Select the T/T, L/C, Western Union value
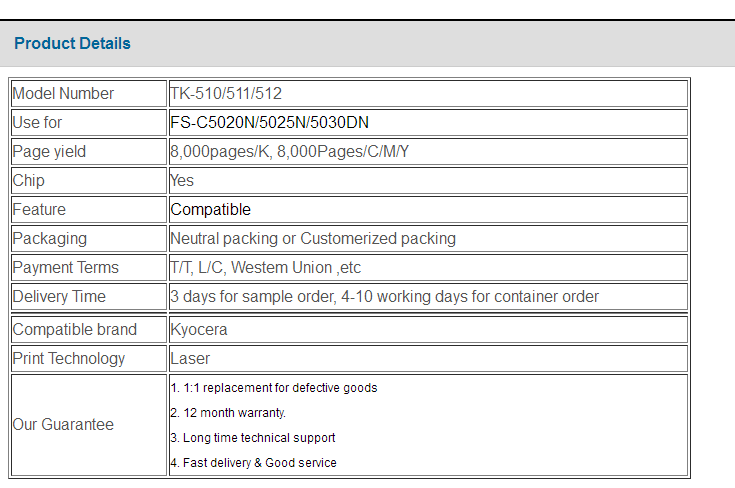 click(x=265, y=268)
